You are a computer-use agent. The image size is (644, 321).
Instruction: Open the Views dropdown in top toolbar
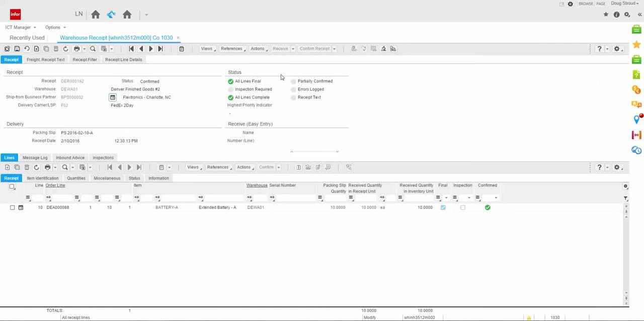[208, 49]
